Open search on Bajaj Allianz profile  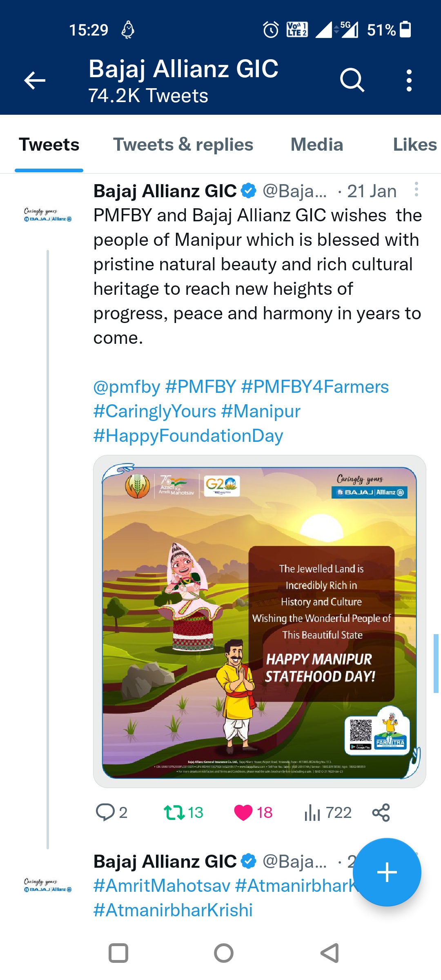click(x=352, y=80)
